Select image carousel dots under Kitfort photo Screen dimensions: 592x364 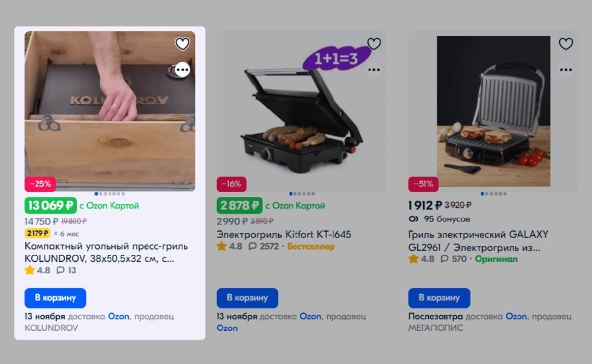(301, 194)
